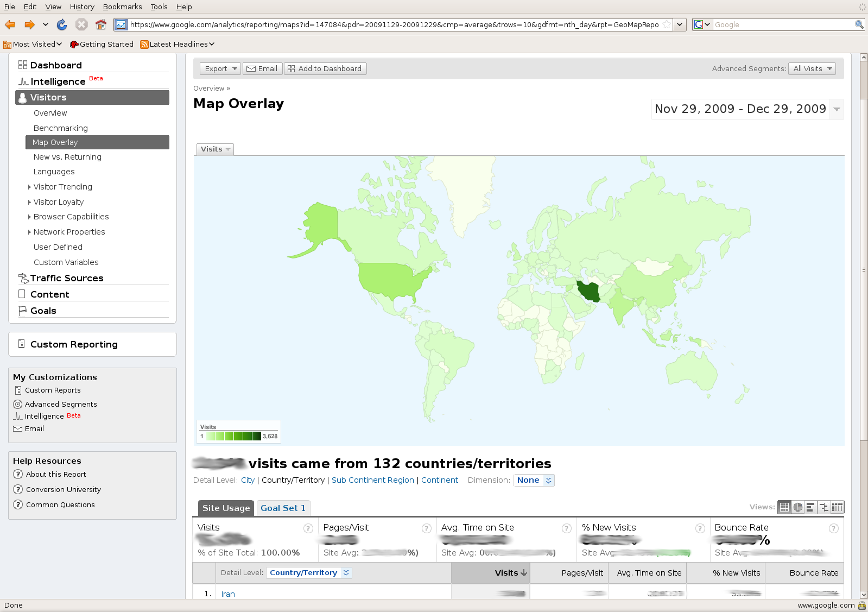The width and height of the screenshot is (868, 612).
Task: Click the help icon beside Bounce Rate
Action: [x=834, y=528]
